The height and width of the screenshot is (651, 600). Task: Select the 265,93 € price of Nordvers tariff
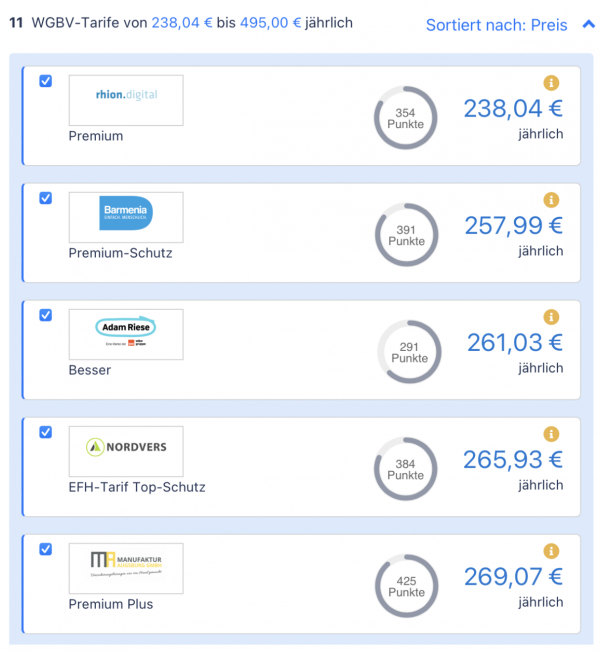point(513,460)
